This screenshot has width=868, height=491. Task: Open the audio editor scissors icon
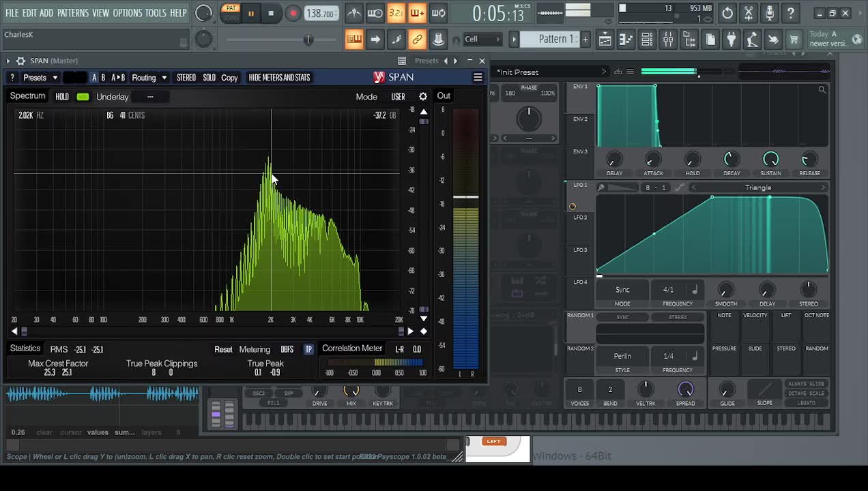click(x=749, y=13)
